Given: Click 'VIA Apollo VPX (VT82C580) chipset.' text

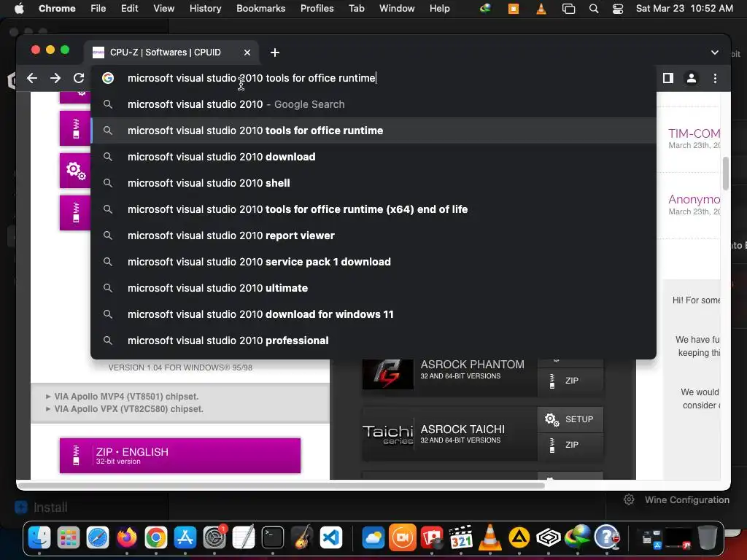Looking at the screenshot, I should point(128,408).
